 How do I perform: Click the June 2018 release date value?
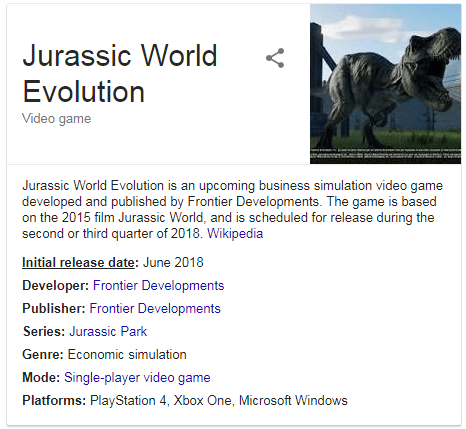point(173,263)
